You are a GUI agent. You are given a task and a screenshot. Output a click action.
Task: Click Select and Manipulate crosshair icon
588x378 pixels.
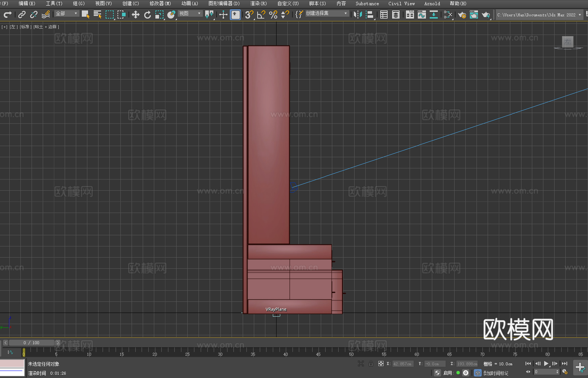(223, 14)
